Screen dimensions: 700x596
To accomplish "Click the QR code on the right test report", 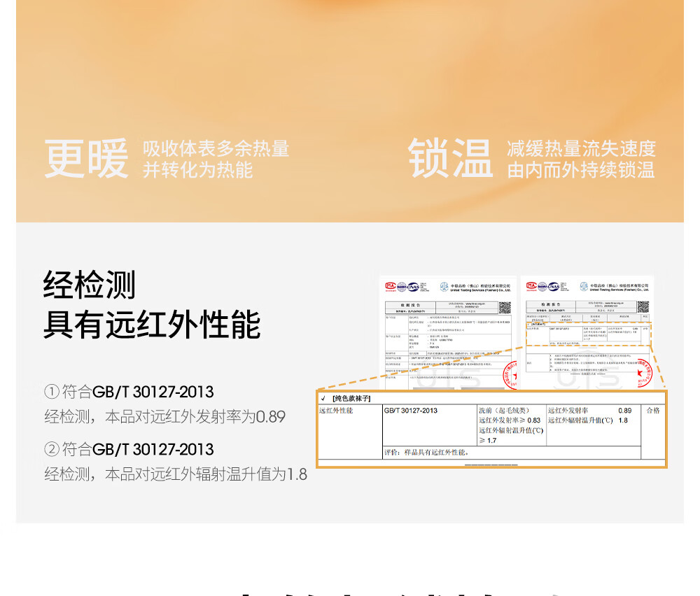I will (x=643, y=306).
